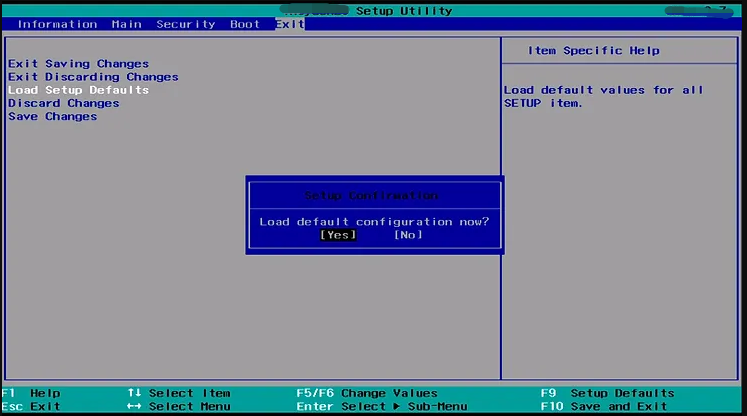This screenshot has height=416, width=747.
Task: Click the Enter Select Sub-Menu hint
Action: (x=382, y=407)
